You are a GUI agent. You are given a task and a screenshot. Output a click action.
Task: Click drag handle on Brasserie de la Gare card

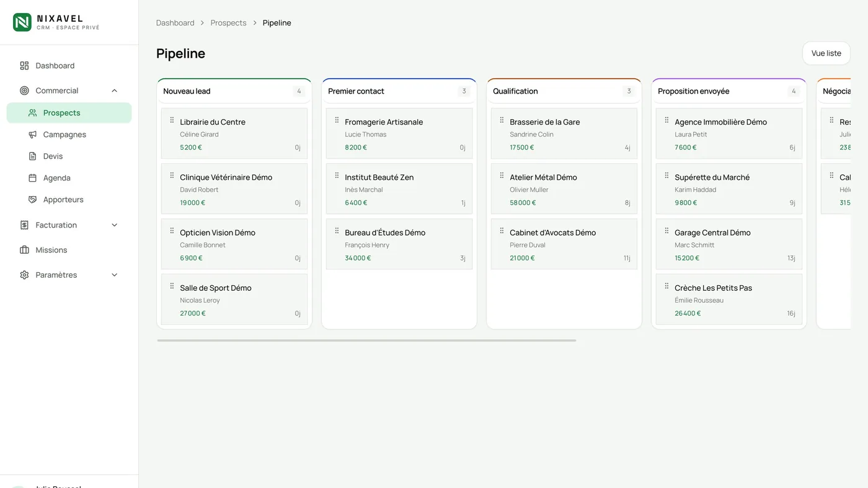click(x=502, y=120)
